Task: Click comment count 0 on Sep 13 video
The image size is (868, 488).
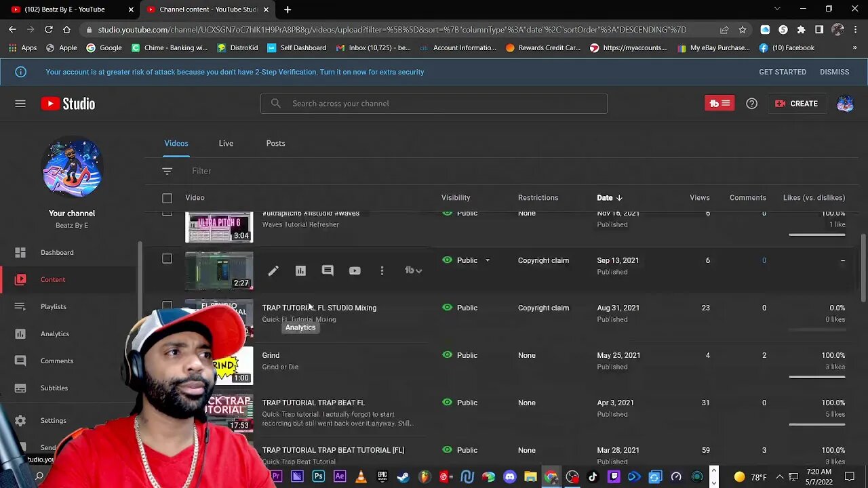Action: click(764, 260)
